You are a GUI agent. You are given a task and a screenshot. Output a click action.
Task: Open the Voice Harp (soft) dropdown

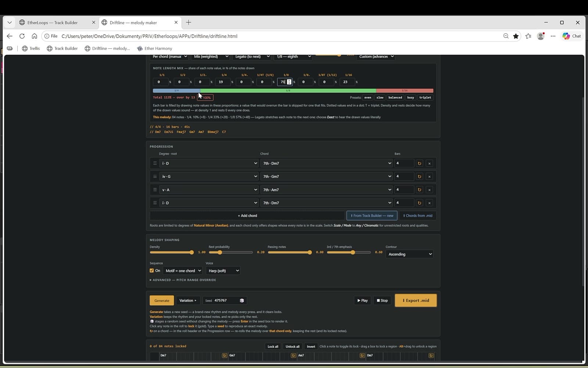click(x=223, y=271)
